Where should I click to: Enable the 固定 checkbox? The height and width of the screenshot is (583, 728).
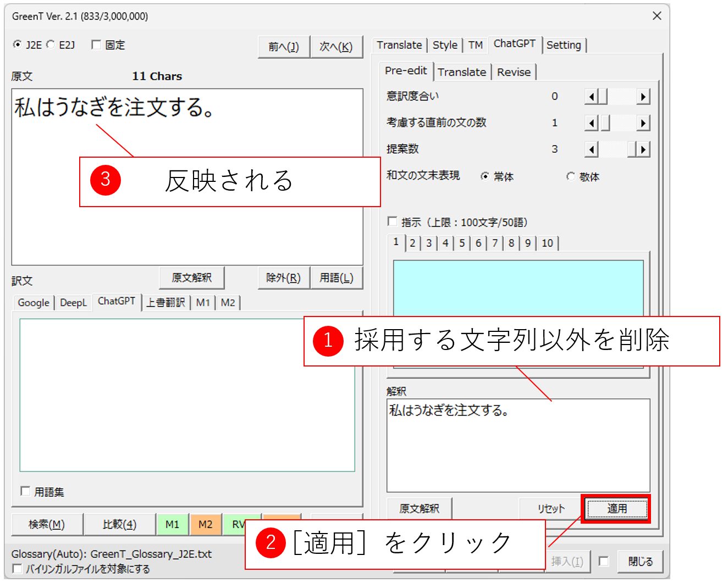[96, 45]
